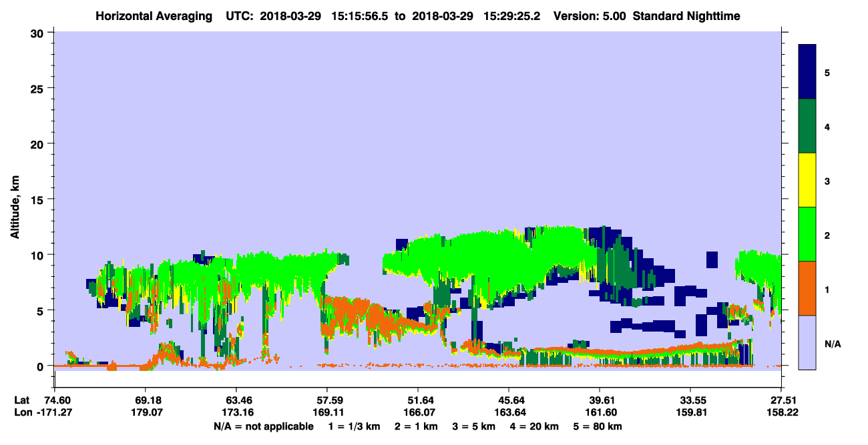
Task: Click the dark blue colorbar segment labeled 5
Action: [x=807, y=72]
